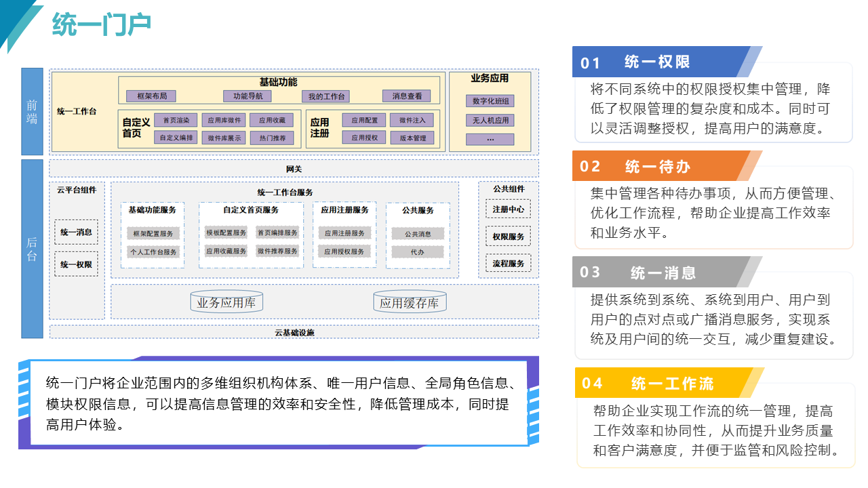The width and height of the screenshot is (868, 488).
Task: Select the 应用收藏服务 box
Action: coord(226,251)
